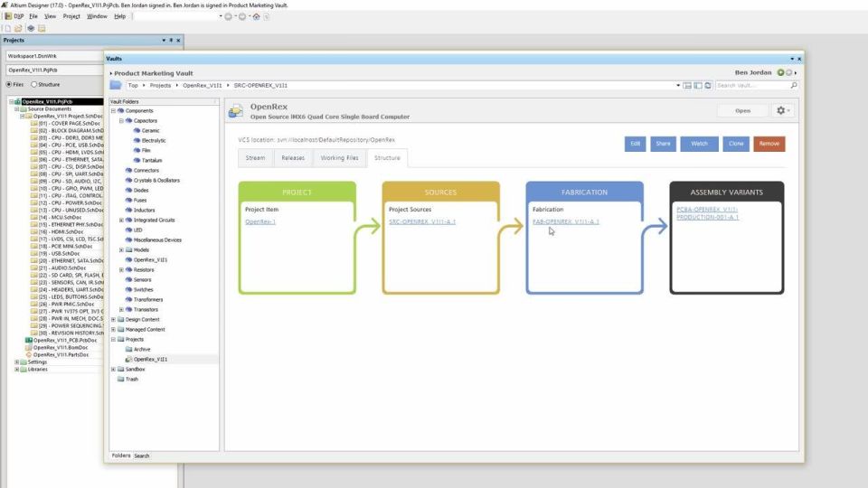Click the magnifier search icon in Vaults

[x=794, y=86]
